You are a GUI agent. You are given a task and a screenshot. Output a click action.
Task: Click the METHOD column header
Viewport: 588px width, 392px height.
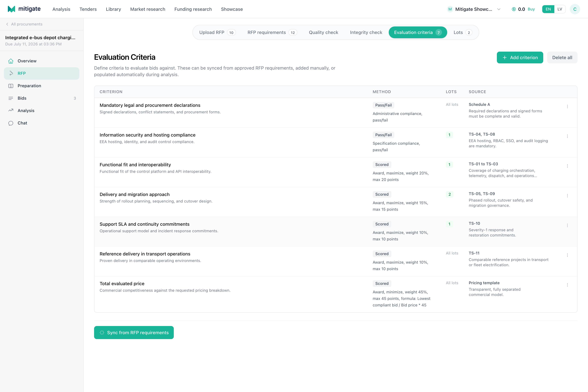point(382,92)
